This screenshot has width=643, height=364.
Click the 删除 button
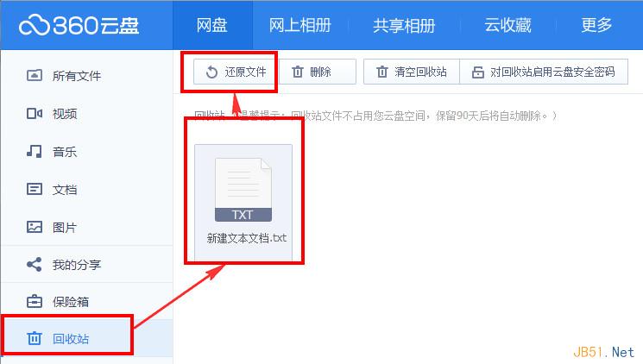point(318,72)
